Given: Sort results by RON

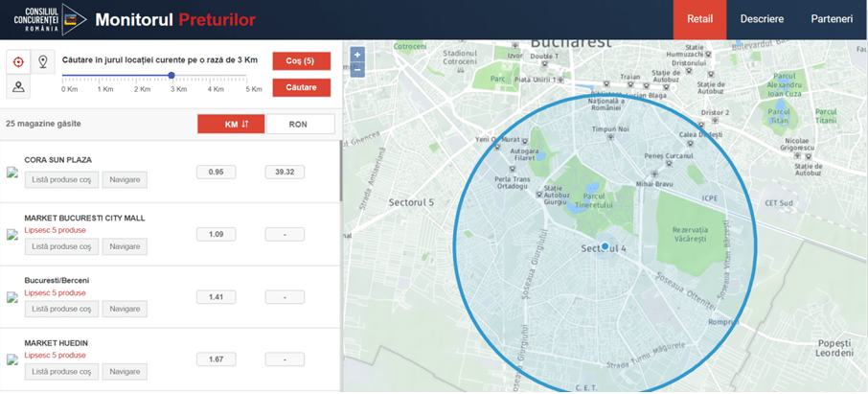Looking at the screenshot, I should pos(301,124).
